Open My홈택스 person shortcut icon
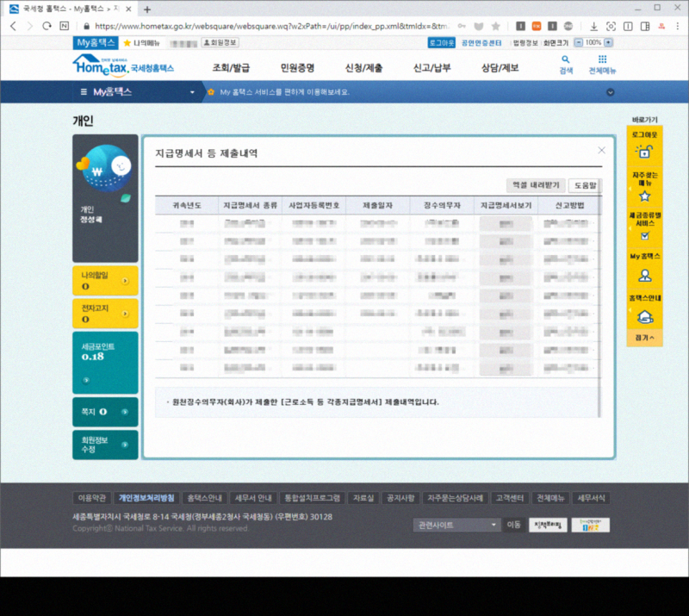 coord(644,276)
